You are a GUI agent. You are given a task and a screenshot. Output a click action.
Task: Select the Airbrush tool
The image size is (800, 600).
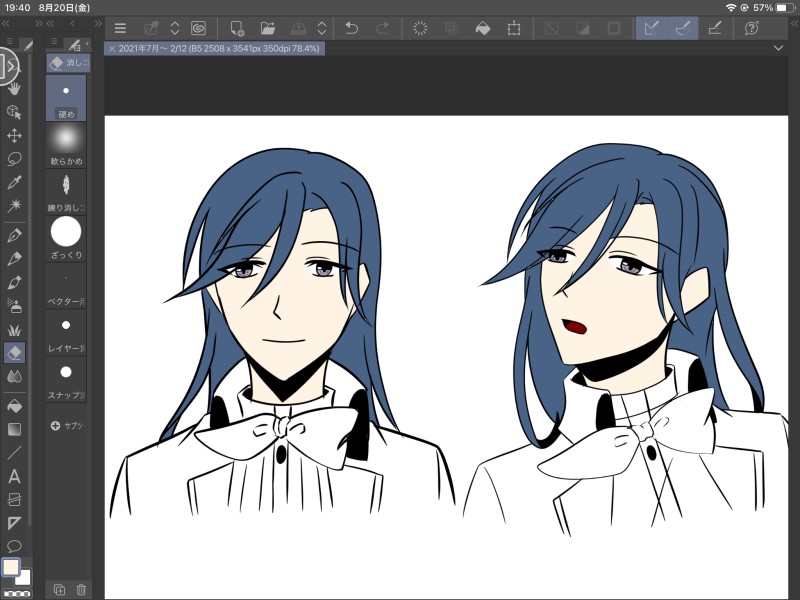(x=14, y=306)
